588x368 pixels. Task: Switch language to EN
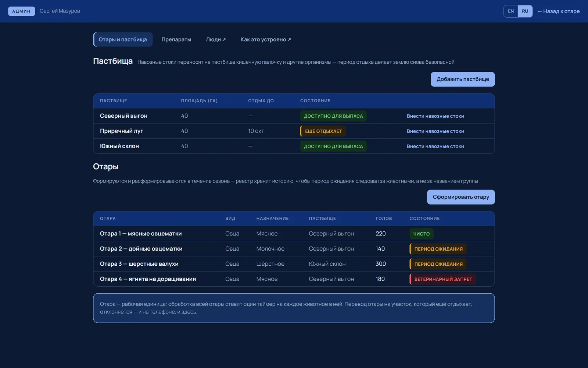(511, 11)
